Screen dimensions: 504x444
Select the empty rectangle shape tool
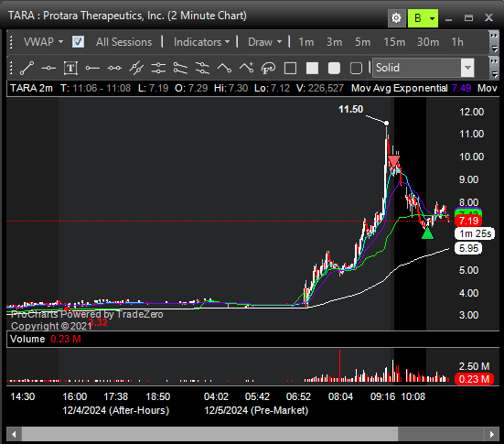pos(290,69)
